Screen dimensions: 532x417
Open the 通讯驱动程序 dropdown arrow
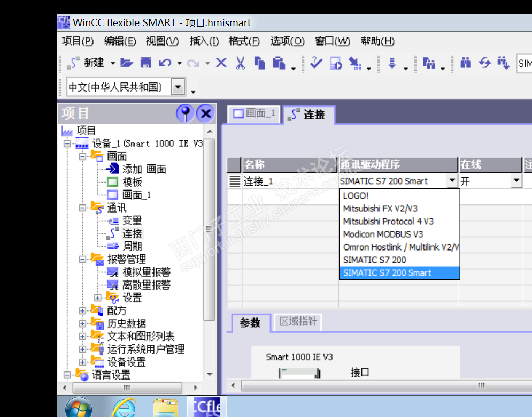(x=452, y=180)
